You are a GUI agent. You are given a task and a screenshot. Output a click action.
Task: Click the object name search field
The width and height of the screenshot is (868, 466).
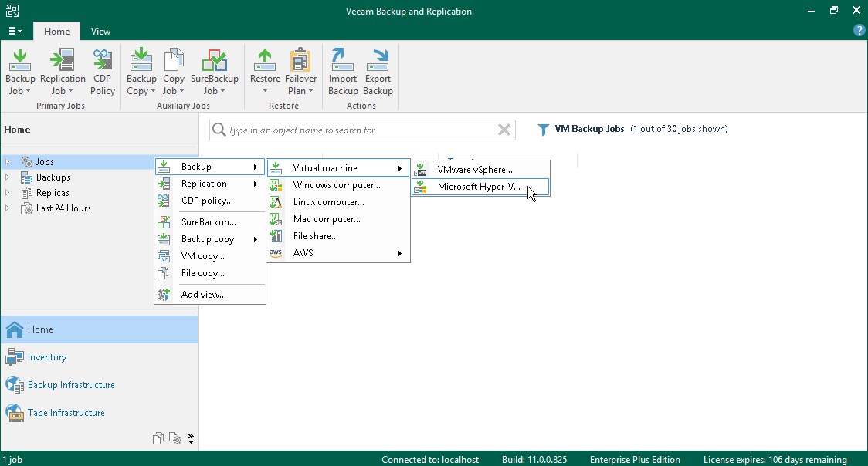(355, 130)
